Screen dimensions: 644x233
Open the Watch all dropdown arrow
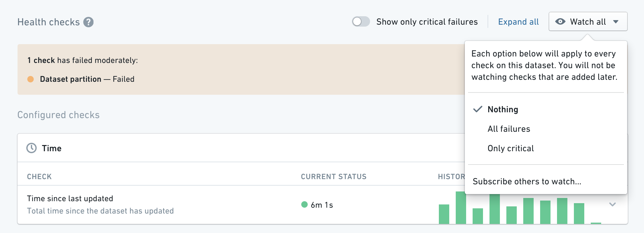(616, 22)
